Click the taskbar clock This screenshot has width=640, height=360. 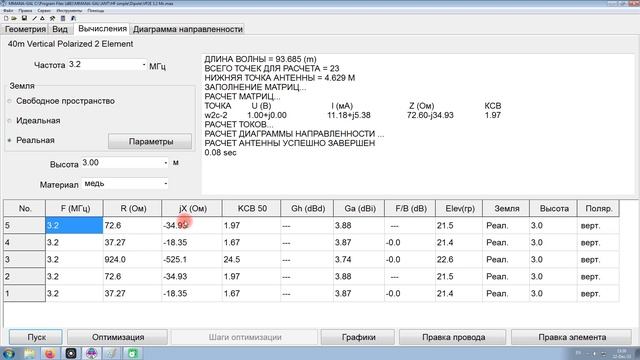622,353
